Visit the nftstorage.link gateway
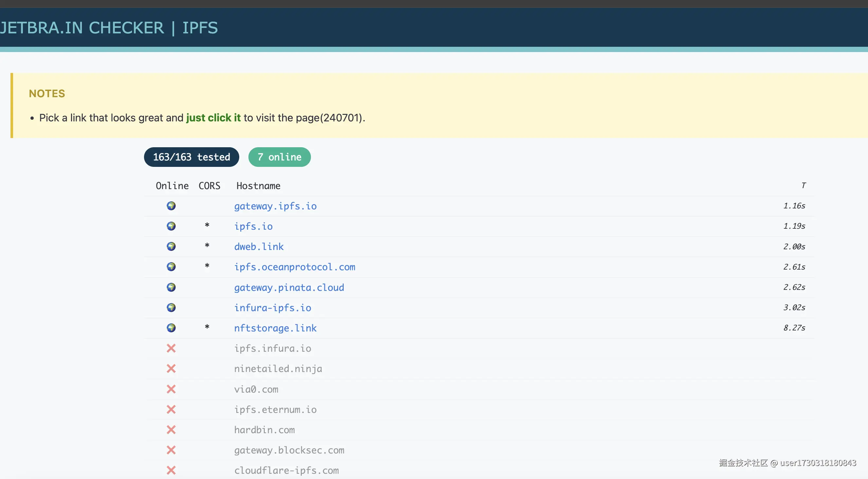This screenshot has width=868, height=479. pyautogui.click(x=275, y=328)
